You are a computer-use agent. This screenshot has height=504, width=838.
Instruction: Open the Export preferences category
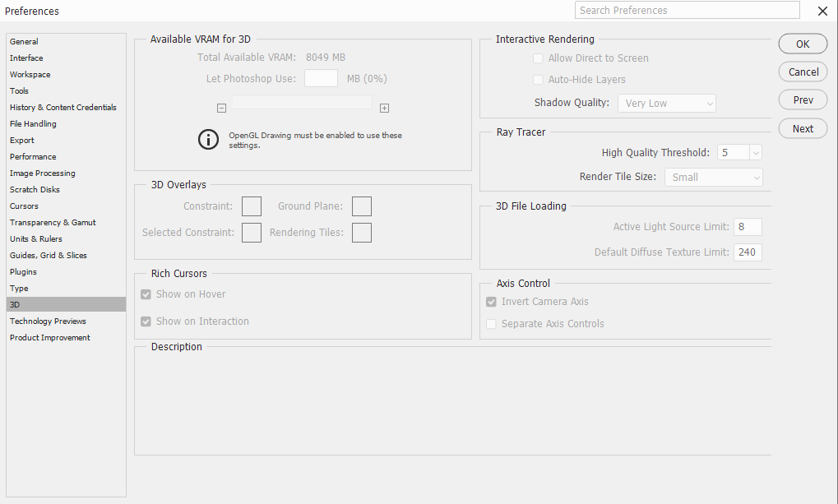67,141
